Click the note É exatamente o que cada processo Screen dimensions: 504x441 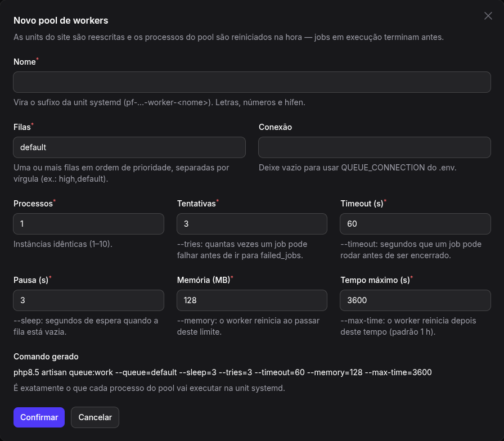149,388
